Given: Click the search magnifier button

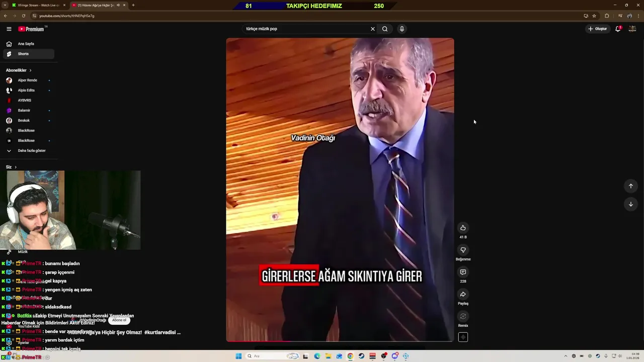Looking at the screenshot, I should pos(385,29).
